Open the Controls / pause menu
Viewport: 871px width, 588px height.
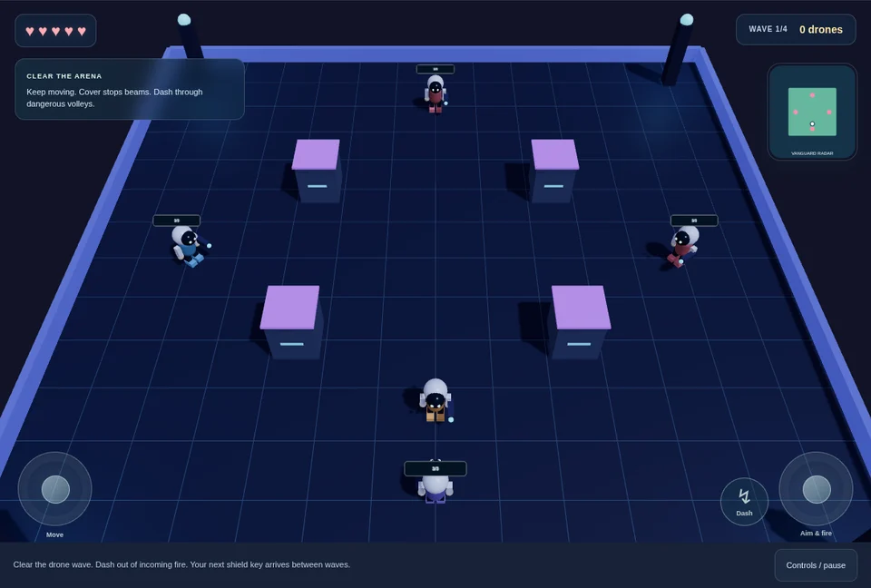[816, 565]
